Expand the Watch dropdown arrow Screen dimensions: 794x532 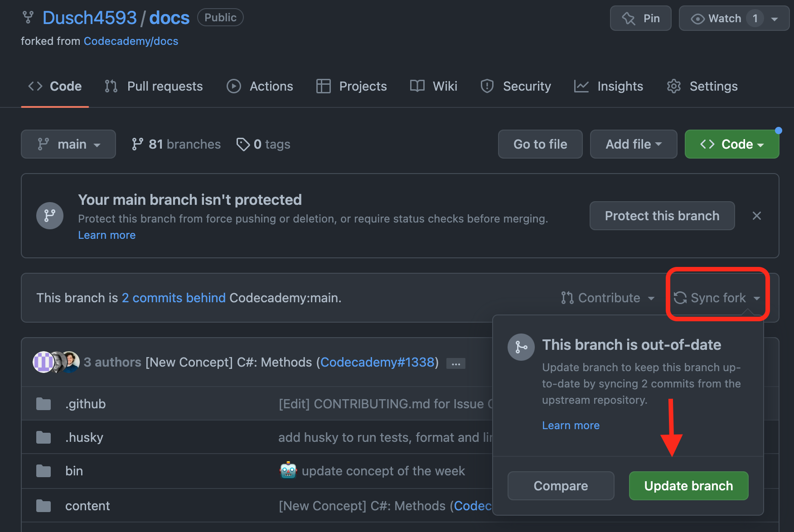[x=775, y=19]
